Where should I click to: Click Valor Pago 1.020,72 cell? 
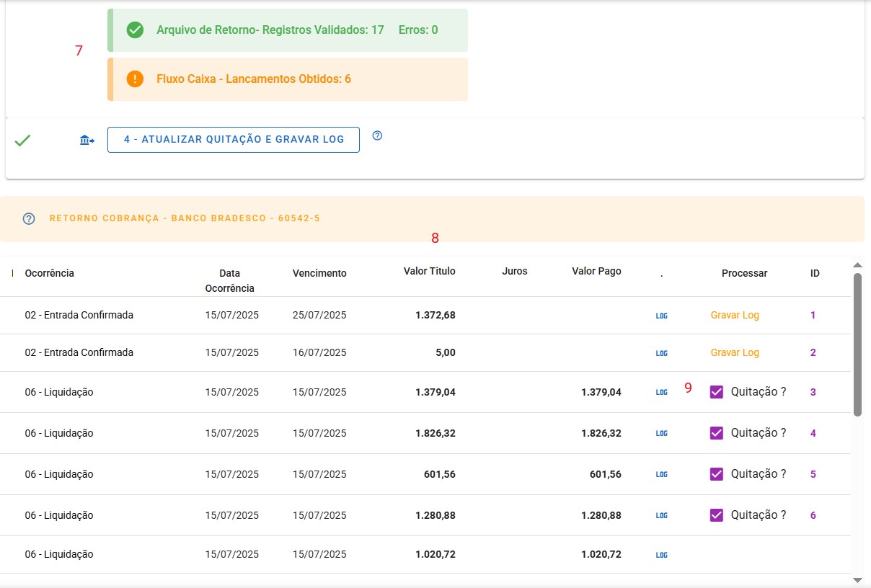tap(601, 554)
